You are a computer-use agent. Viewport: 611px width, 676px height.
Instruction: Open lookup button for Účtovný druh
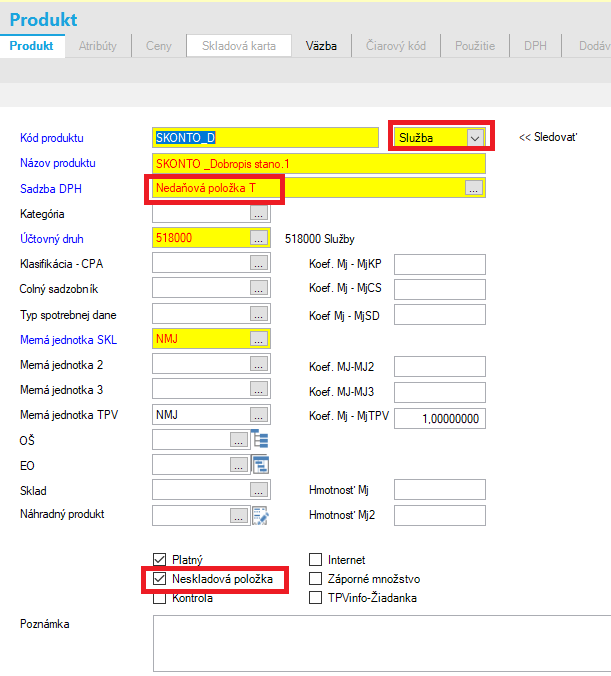pos(259,238)
